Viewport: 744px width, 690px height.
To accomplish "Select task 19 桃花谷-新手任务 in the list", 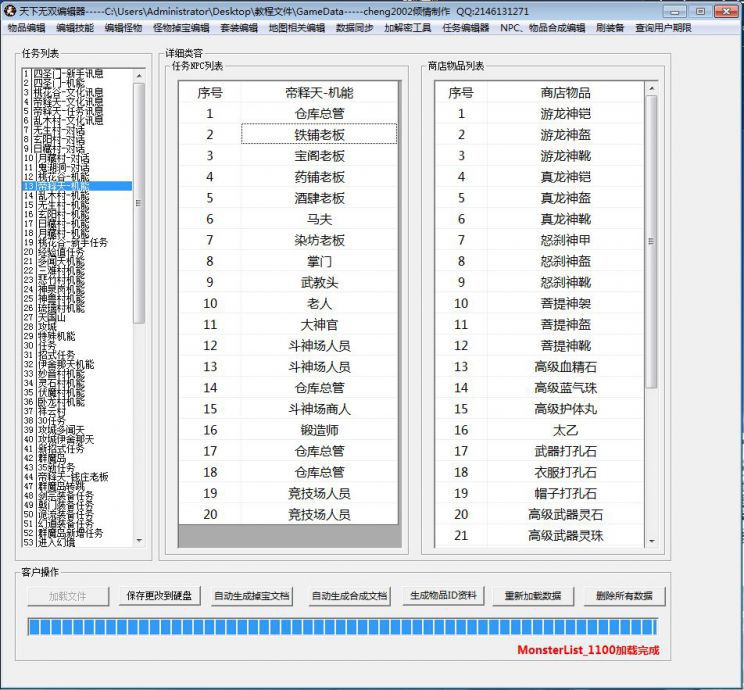I will point(70,242).
